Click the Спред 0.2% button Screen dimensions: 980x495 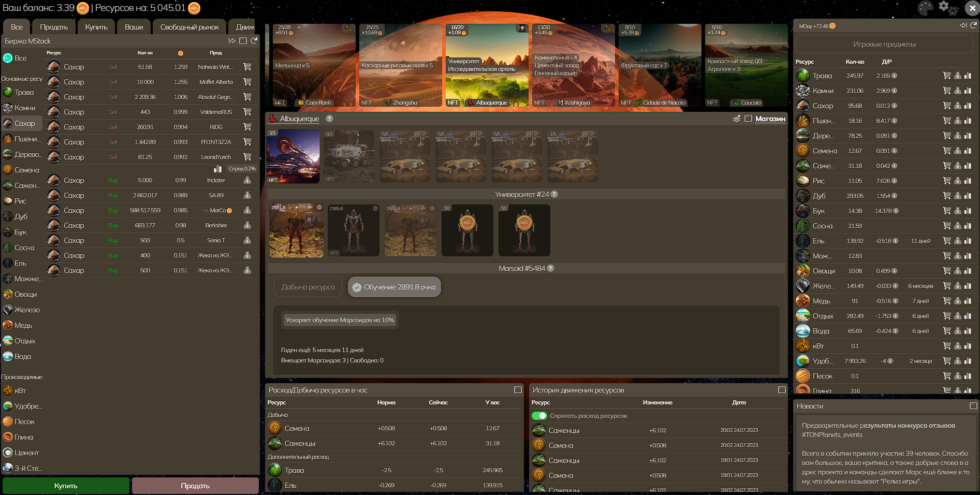pos(242,169)
